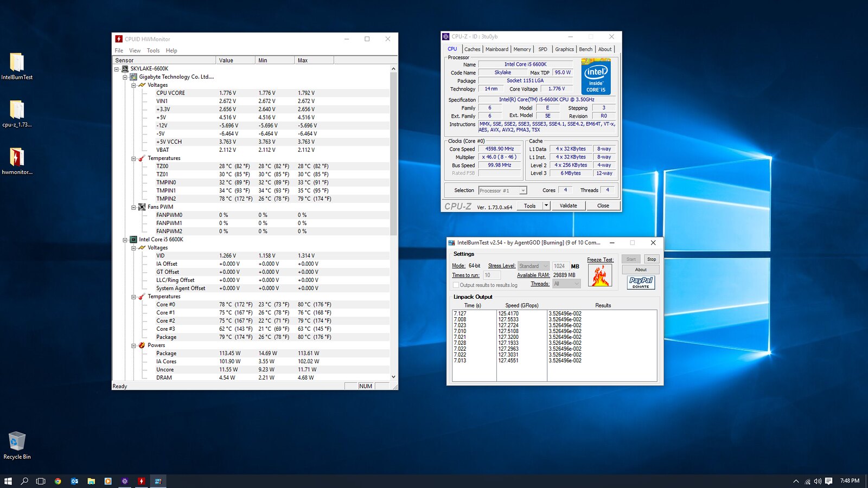This screenshot has height=488, width=868.
Task: Click the SKYLAKE-6600K computer icon
Action: (x=125, y=68)
